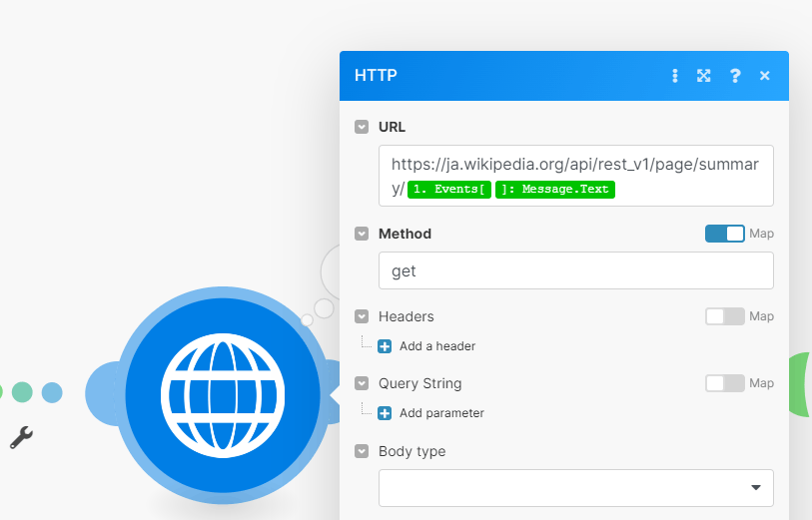Click the plus icon beside Add a header
812x520 pixels.
[385, 346]
